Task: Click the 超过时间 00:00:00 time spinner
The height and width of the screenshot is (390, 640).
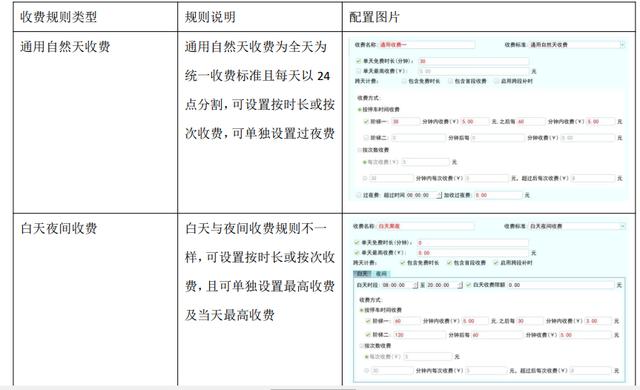Action: pos(424,195)
